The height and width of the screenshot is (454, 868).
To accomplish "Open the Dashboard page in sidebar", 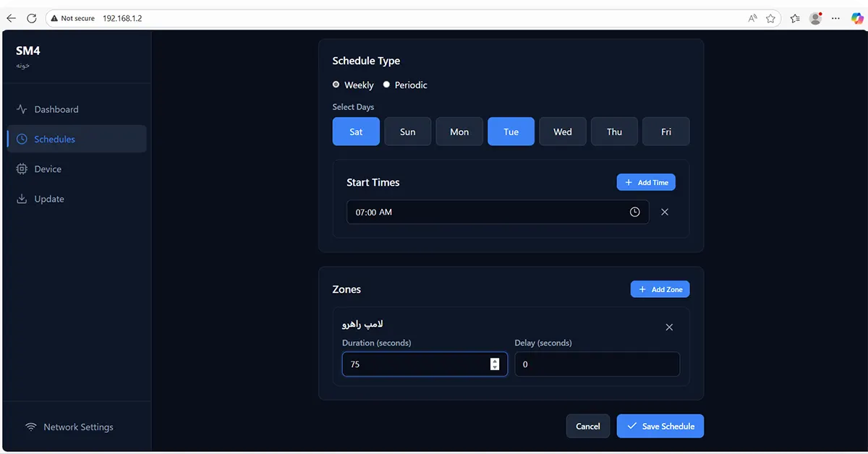I will tap(56, 110).
